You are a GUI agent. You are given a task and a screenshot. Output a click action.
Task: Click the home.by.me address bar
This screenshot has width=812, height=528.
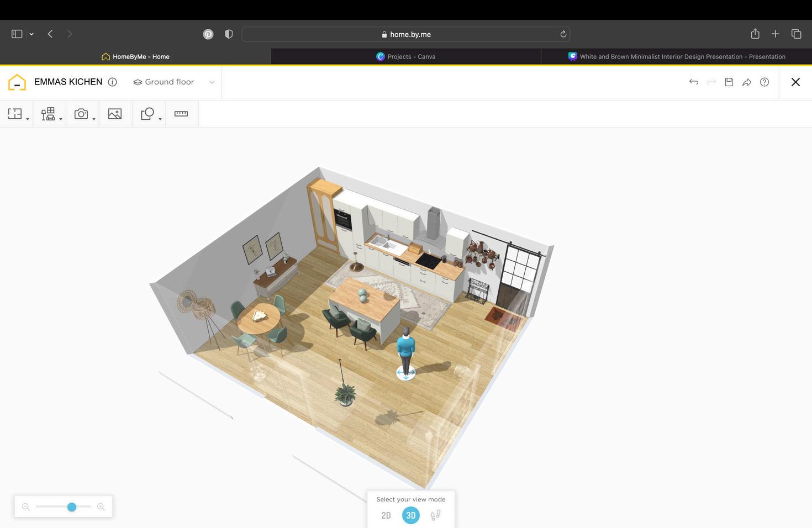pyautogui.click(x=406, y=34)
